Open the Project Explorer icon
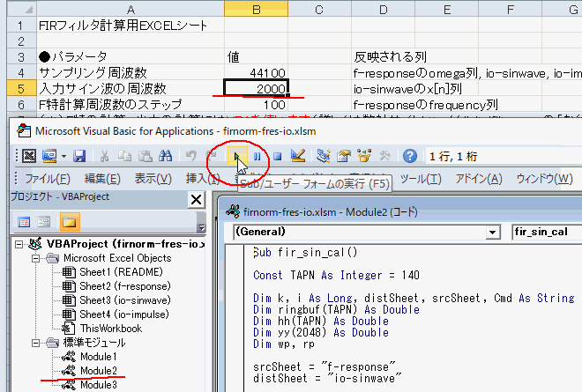This screenshot has height=392, width=582. tap(324, 156)
